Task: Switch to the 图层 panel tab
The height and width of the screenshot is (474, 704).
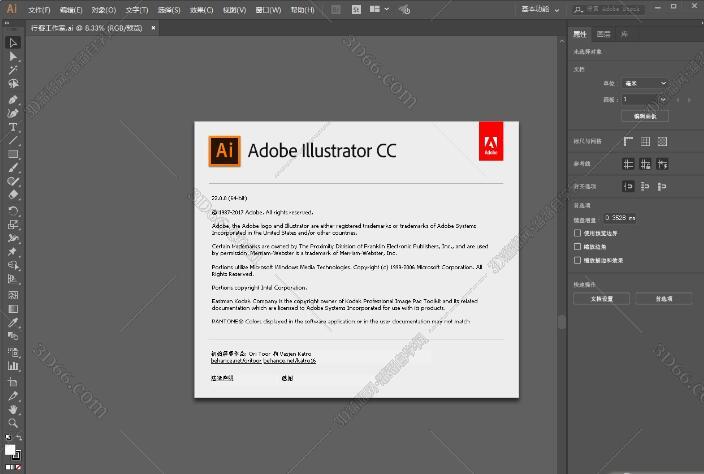Action: (603, 34)
